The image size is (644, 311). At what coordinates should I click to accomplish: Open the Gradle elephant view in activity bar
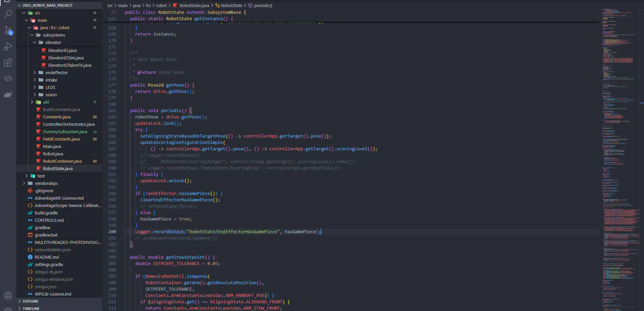tap(8, 95)
